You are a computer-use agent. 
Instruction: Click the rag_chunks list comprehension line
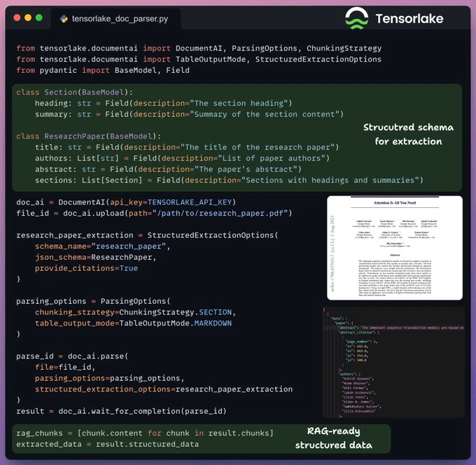click(x=144, y=433)
